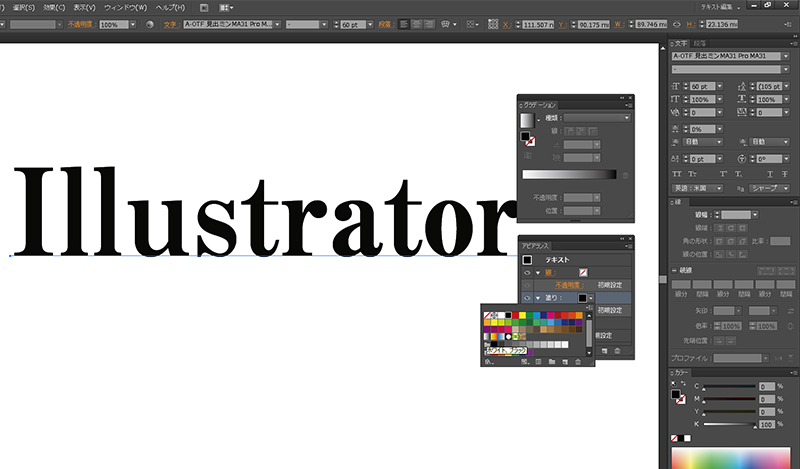Select the red swatch in swatches popup
The height and width of the screenshot is (469, 800).
515,315
